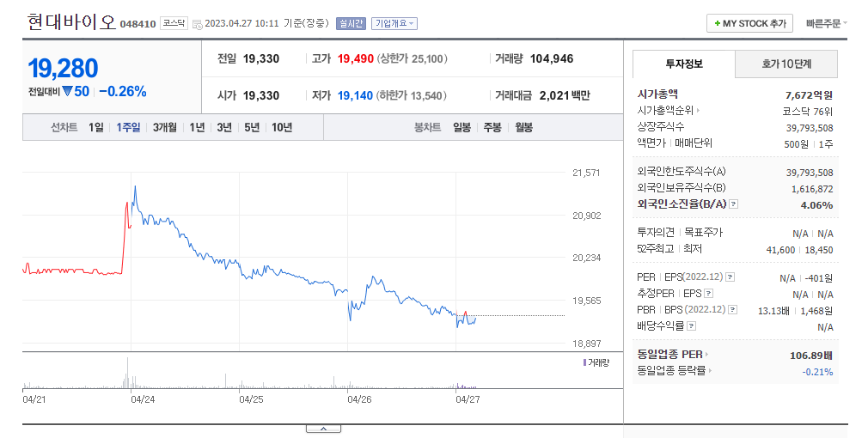Image resolution: width=868 pixels, height=438 pixels.
Task: Click the 04/24 date label on chart axis
Action: pyautogui.click(x=143, y=399)
